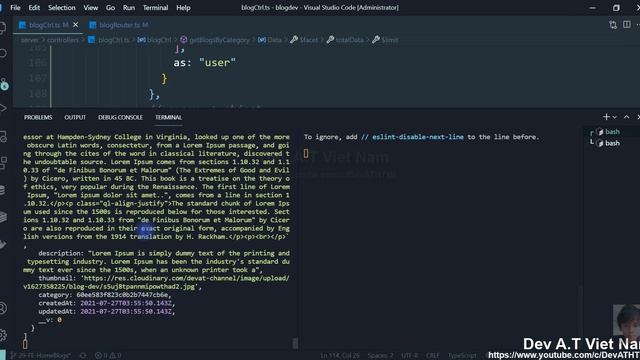
Task: Click the 'server' breadcrumb folder
Action: 30,40
